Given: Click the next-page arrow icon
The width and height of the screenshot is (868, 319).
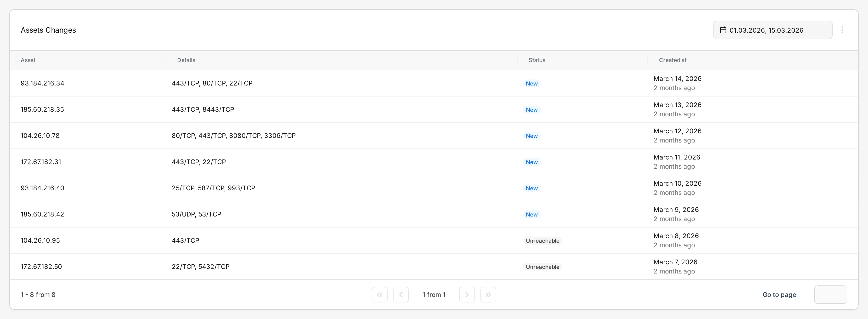Looking at the screenshot, I should pos(467,294).
